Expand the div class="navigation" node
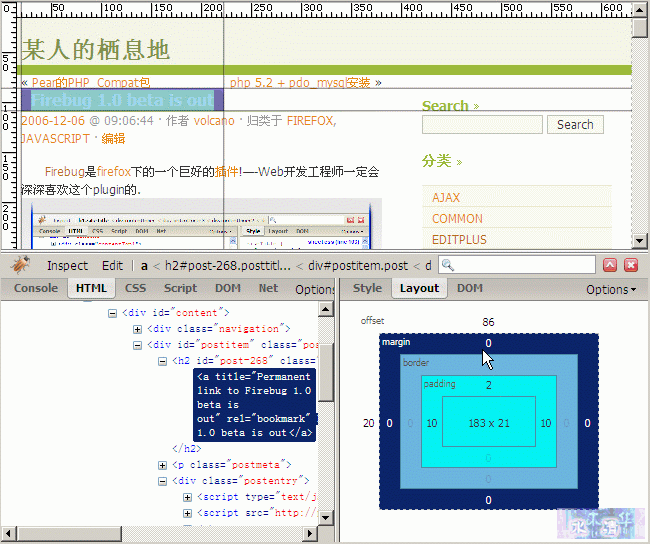 [x=137, y=329]
